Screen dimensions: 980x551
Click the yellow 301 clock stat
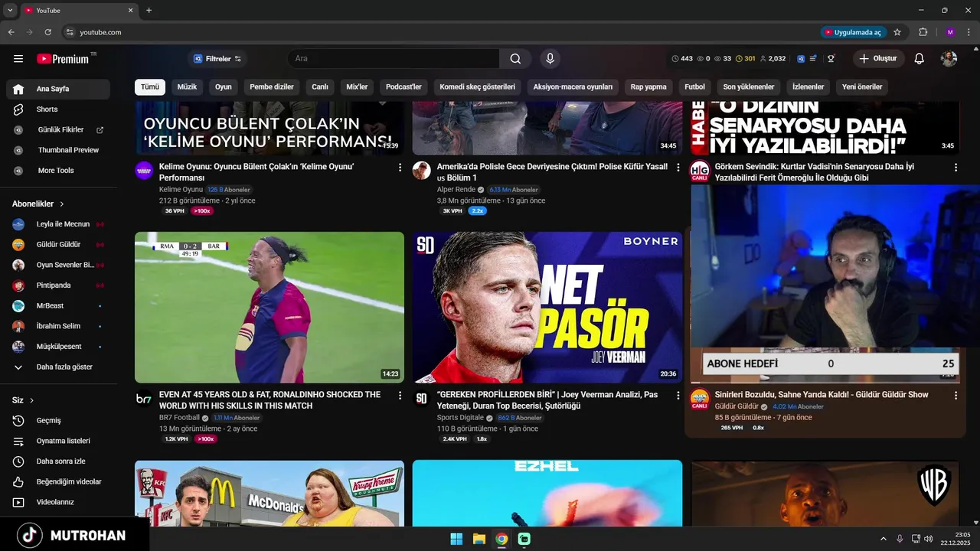tap(745, 59)
